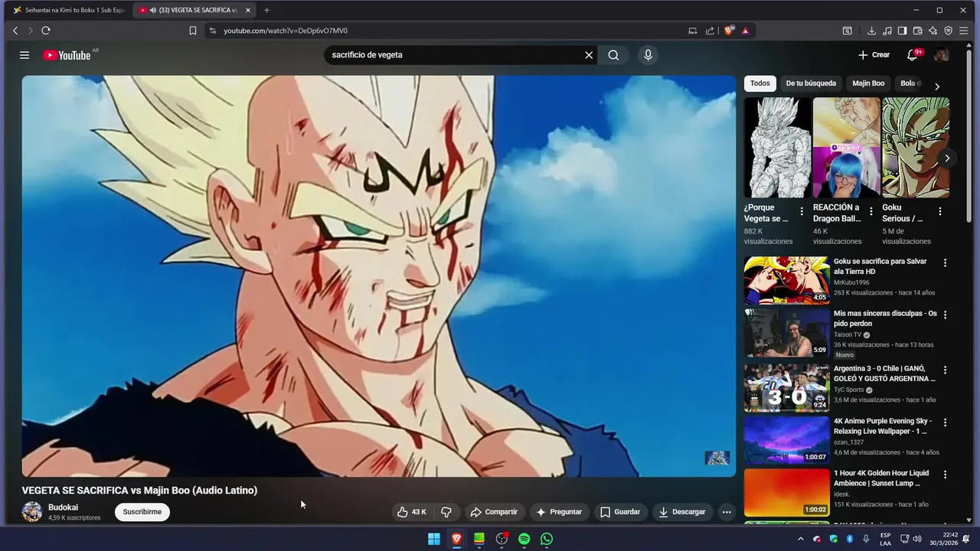Advance the shorts shelf with next arrow
Viewport: 980px width, 551px height.
pyautogui.click(x=947, y=158)
